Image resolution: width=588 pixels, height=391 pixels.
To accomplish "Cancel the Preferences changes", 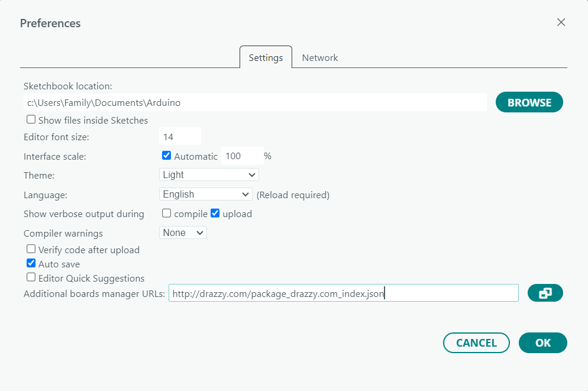I will point(476,342).
